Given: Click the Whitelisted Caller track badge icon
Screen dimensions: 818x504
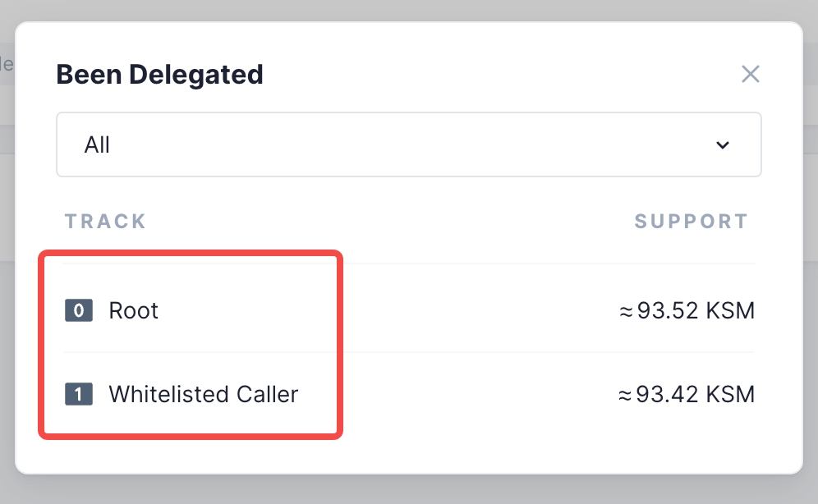Looking at the screenshot, I should (78, 394).
